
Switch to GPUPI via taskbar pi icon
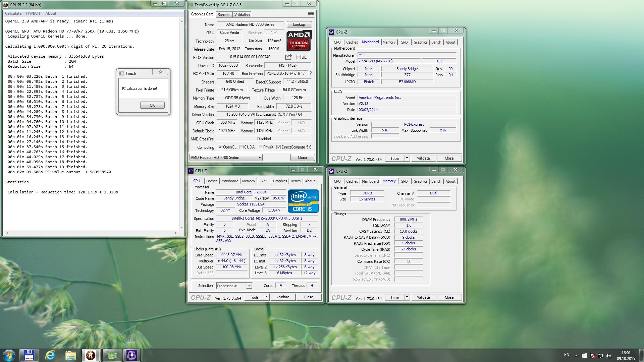(91, 355)
